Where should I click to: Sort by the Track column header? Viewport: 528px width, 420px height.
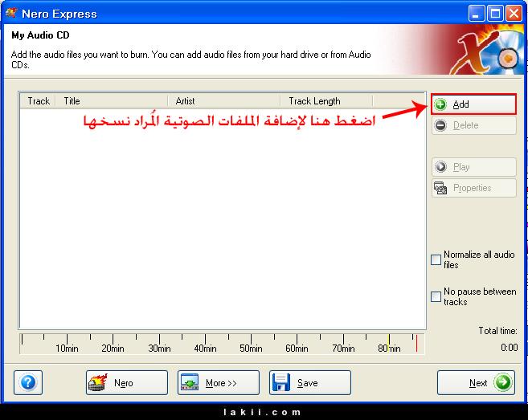click(x=39, y=101)
